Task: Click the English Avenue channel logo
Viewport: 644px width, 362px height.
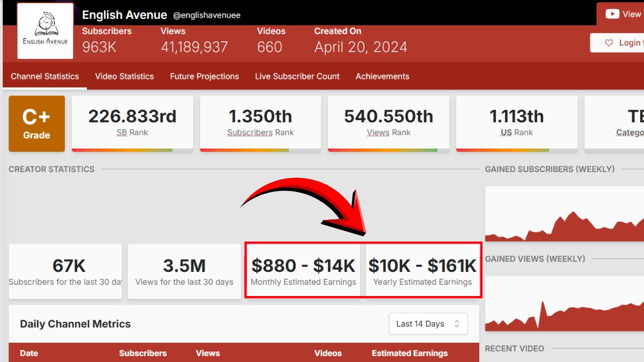Action: 45,31
